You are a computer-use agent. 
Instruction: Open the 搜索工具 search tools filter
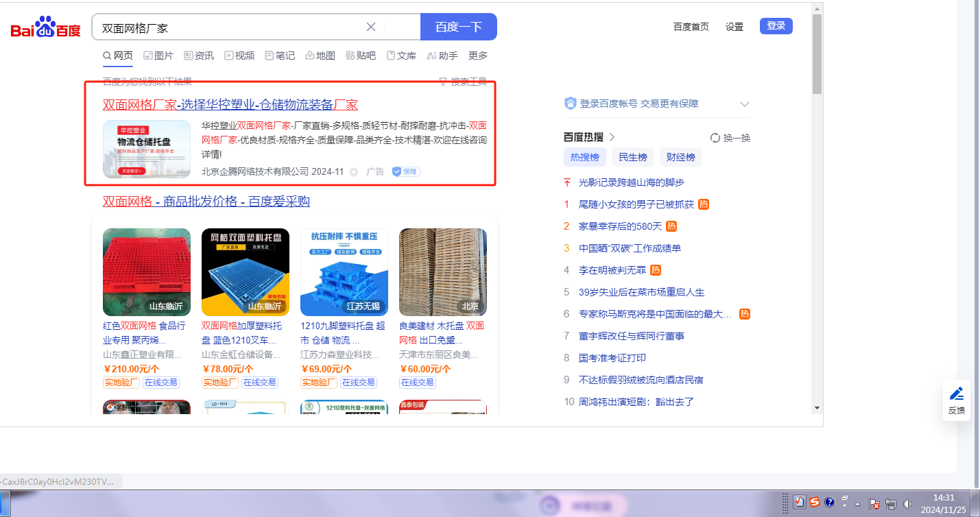463,82
